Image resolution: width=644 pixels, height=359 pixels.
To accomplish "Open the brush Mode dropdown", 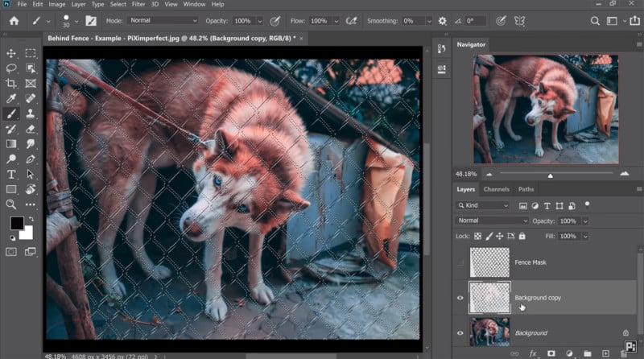I will (163, 21).
